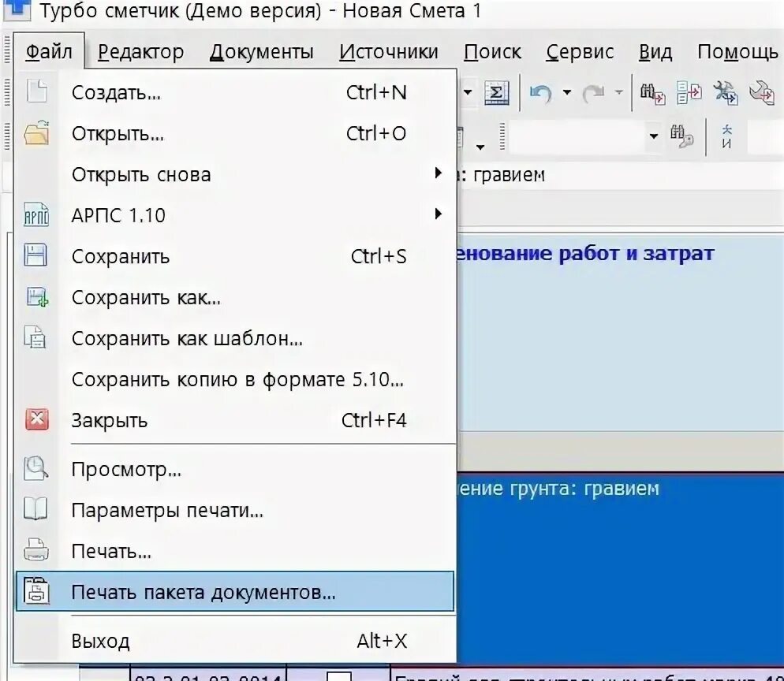Open the combo box dropdown in second toolbar
784x681 pixels.
pos(653,136)
